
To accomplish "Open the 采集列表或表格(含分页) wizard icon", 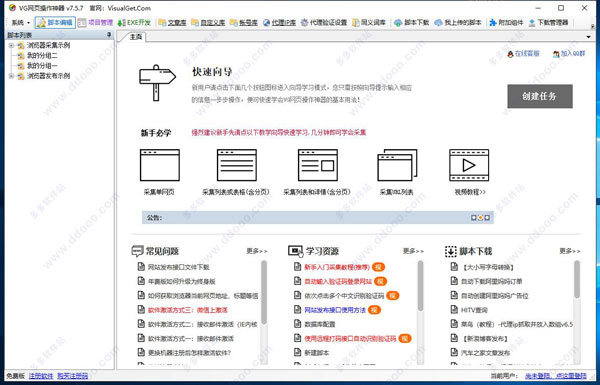I will click(x=236, y=165).
